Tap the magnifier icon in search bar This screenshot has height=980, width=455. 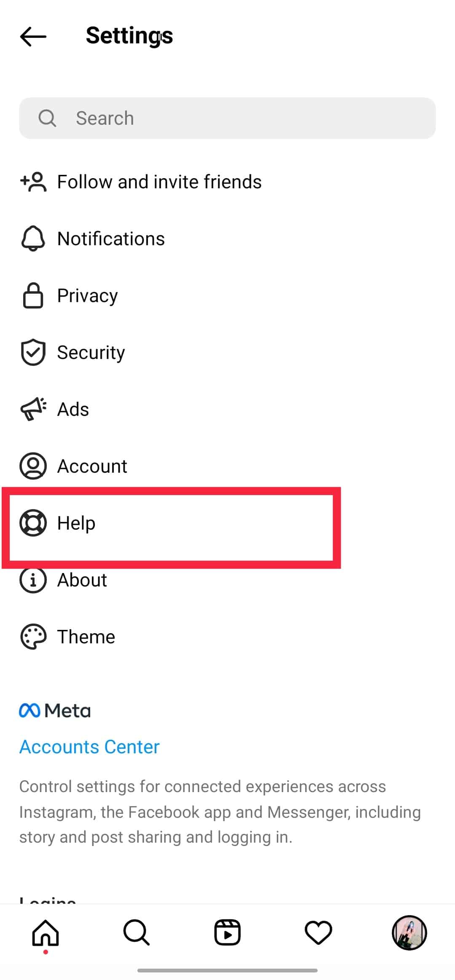point(47,118)
